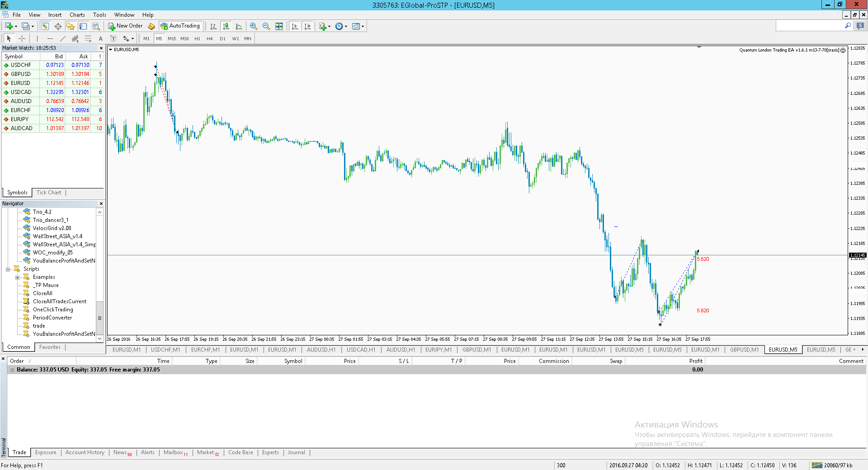Set timeframe to M15

pyautogui.click(x=172, y=38)
